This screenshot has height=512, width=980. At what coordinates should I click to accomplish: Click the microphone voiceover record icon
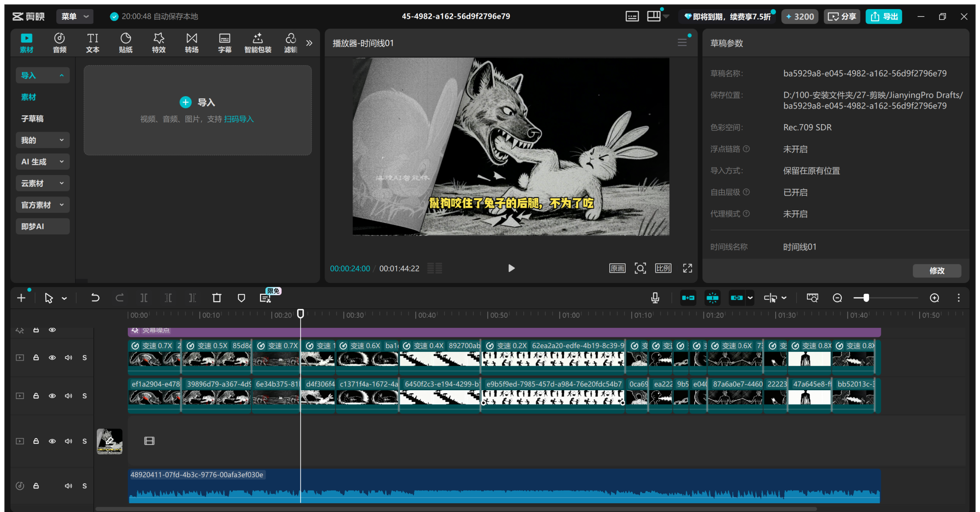pyautogui.click(x=655, y=298)
